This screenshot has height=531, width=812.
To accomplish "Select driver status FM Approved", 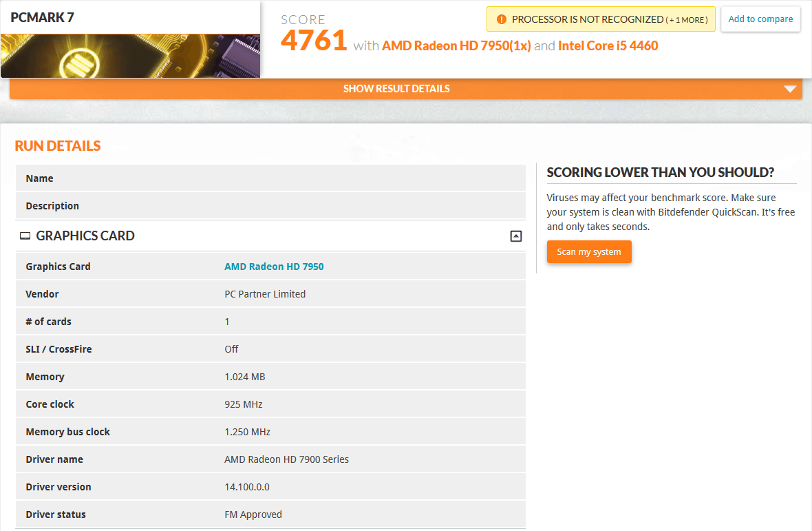I will pyautogui.click(x=253, y=514).
